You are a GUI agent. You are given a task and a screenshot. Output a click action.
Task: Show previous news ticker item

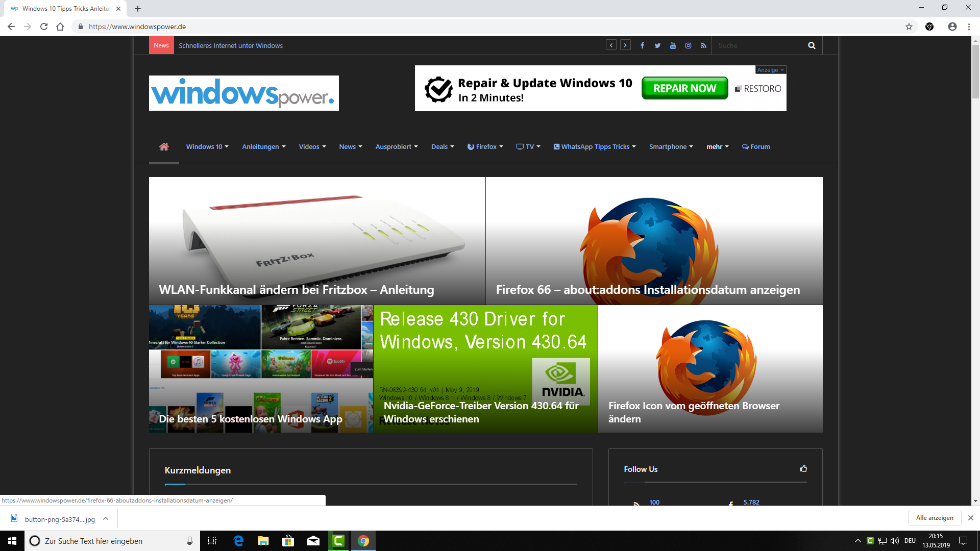point(611,45)
